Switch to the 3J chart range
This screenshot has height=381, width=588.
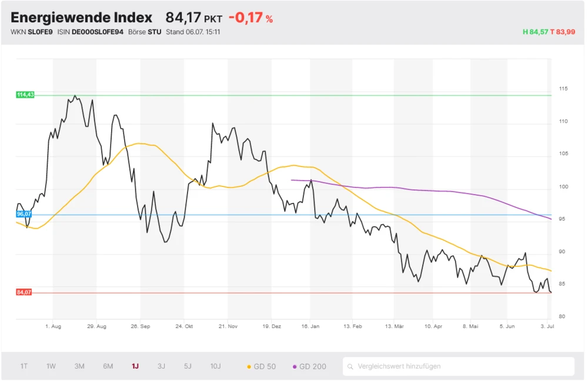pyautogui.click(x=161, y=366)
